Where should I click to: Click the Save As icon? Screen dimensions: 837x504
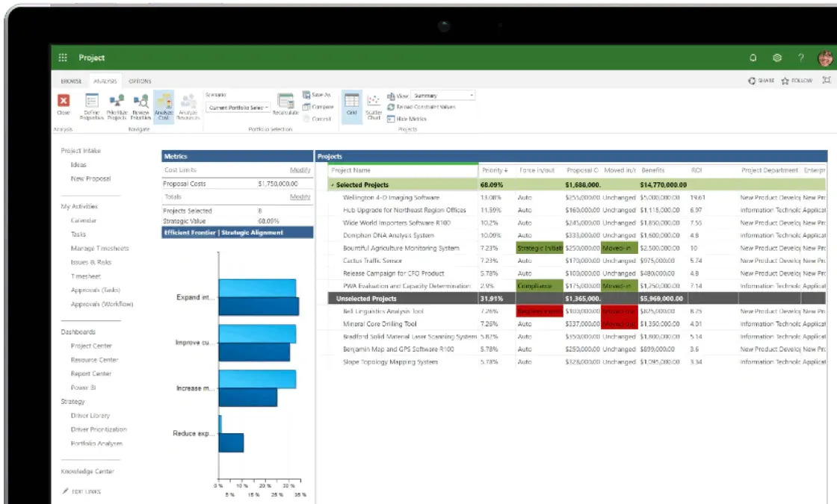click(x=306, y=95)
